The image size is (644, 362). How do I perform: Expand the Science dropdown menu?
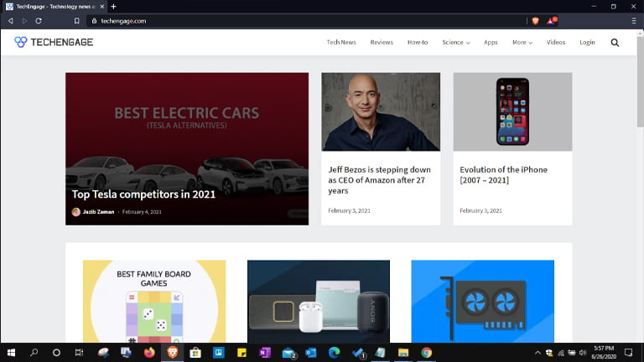pos(456,42)
